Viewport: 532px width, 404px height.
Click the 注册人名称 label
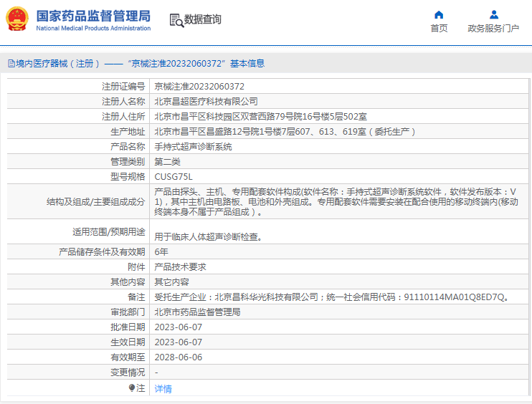[x=123, y=101]
